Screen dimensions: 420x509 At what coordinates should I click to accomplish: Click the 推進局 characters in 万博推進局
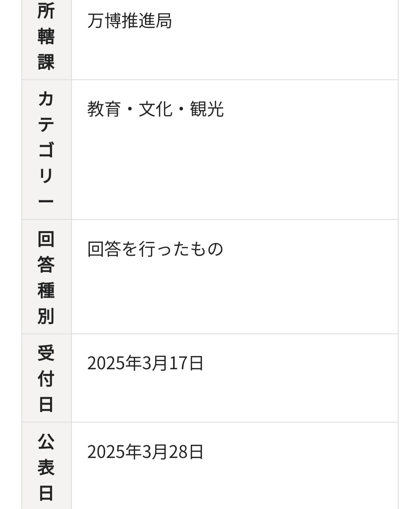coord(147,21)
